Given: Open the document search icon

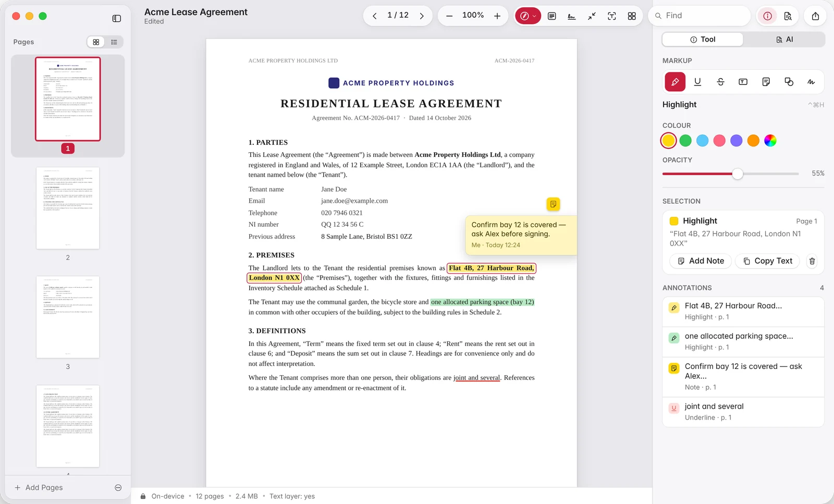Looking at the screenshot, I should point(788,16).
